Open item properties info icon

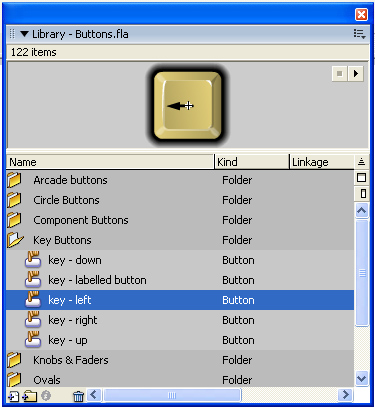[x=46, y=396]
